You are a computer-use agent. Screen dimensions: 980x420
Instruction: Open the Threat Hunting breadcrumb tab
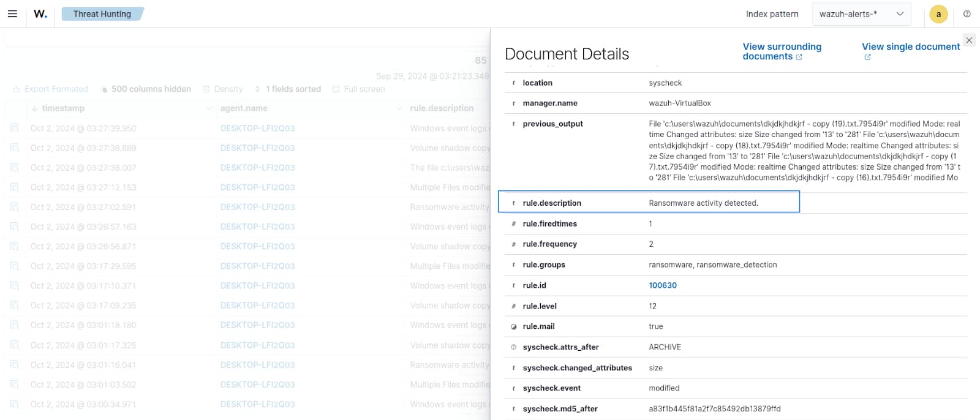[x=102, y=14]
